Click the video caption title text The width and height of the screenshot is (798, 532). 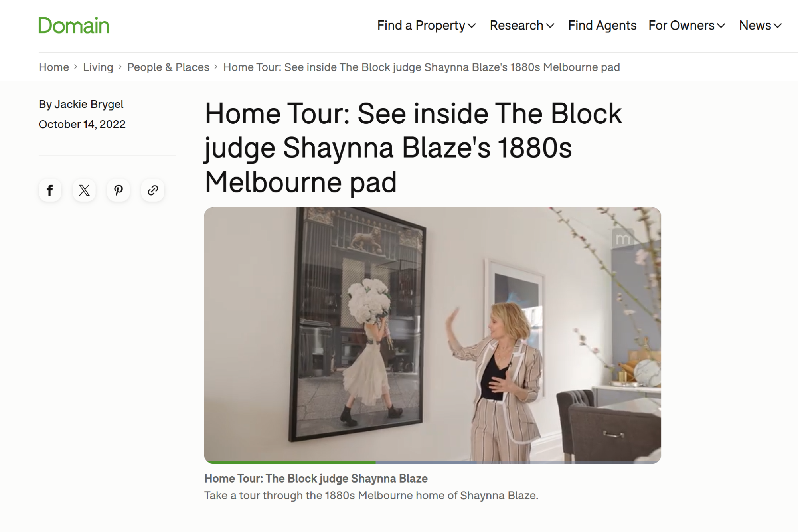(x=316, y=478)
